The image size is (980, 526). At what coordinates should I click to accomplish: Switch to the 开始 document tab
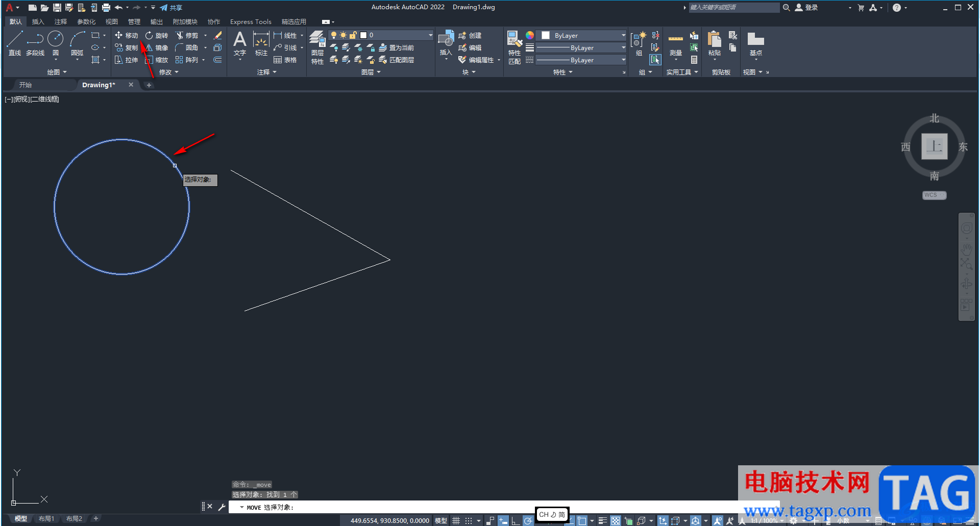26,85
